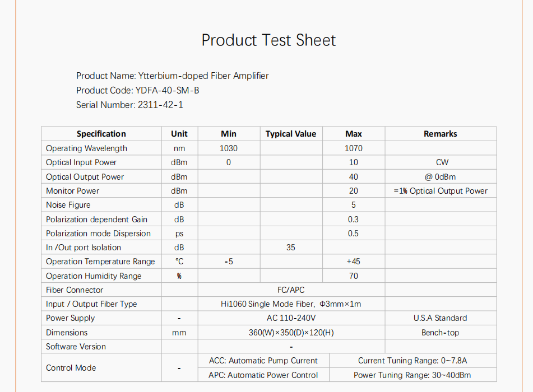Click 'ACC: Automatic Pump Current' cell
Image resolution: width=533 pixels, height=392 pixels.
[x=263, y=361]
